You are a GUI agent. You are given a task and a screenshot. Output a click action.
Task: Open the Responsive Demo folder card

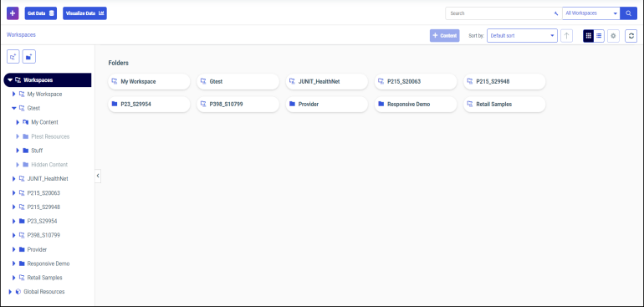(416, 104)
